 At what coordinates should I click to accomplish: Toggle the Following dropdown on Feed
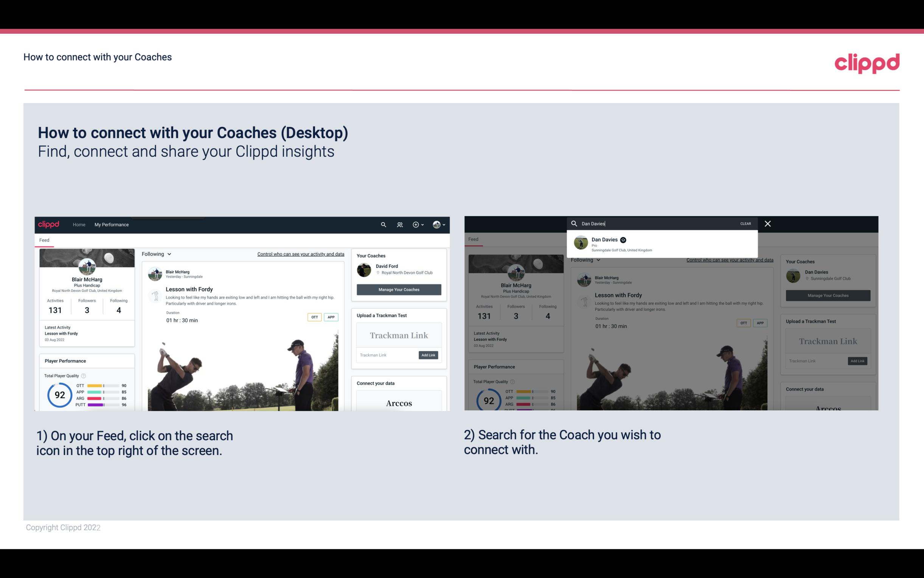pyautogui.click(x=158, y=254)
